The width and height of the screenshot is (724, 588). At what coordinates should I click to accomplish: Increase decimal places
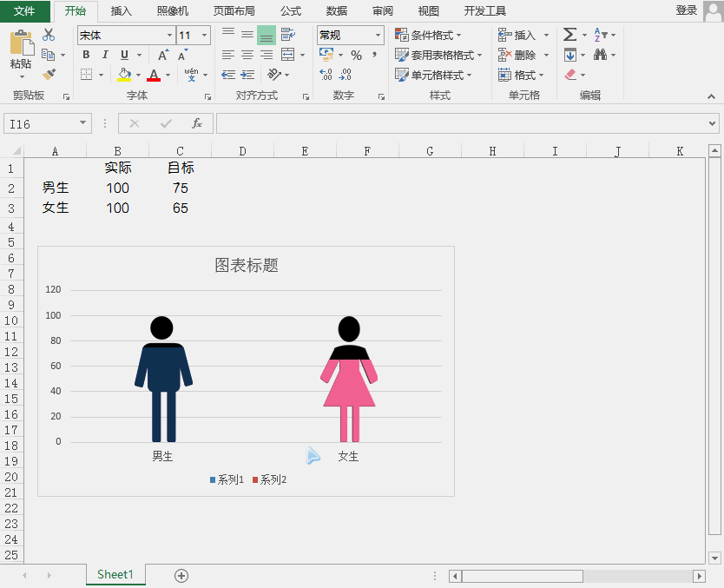tap(326, 75)
